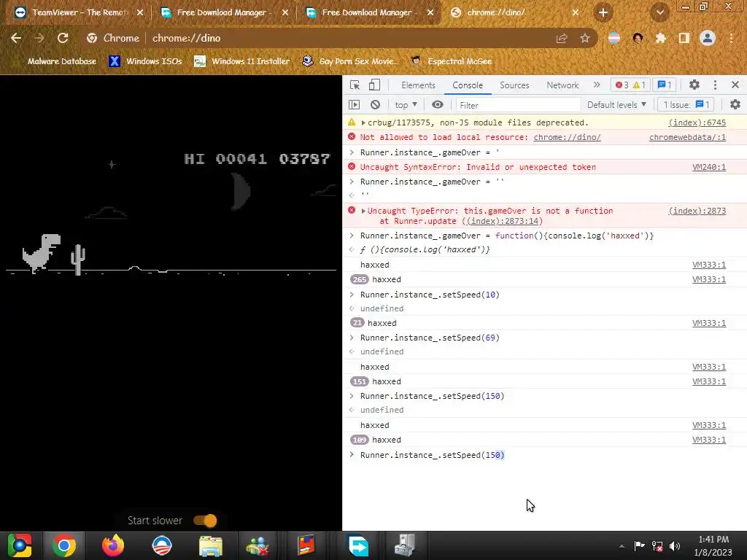Open the Default levels dropdown
This screenshot has width=747, height=560.
(x=616, y=105)
